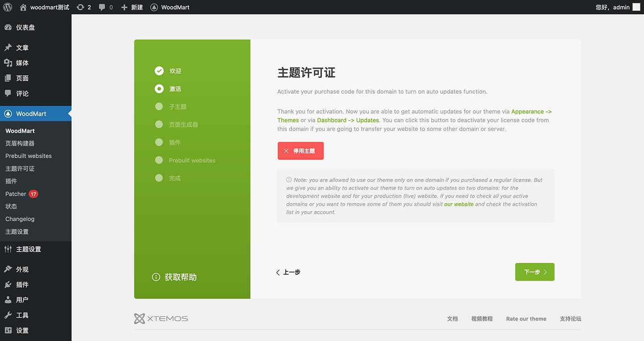Open Rate our theme footer link
The width and height of the screenshot is (644, 341).
(526, 319)
